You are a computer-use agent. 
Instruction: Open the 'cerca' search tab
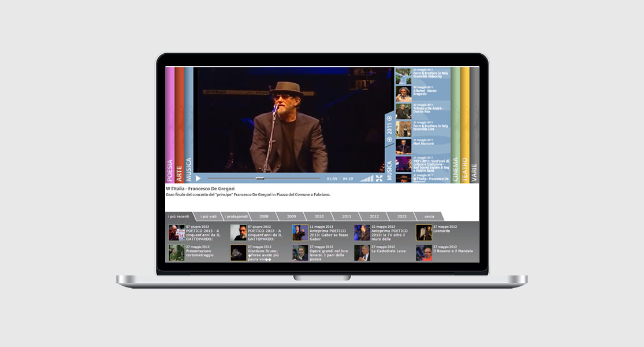429,216
